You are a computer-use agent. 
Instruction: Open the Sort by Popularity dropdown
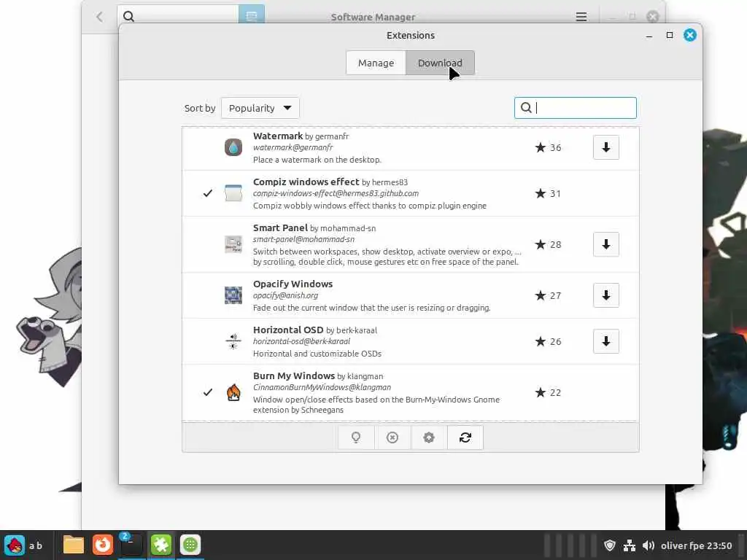click(x=260, y=108)
